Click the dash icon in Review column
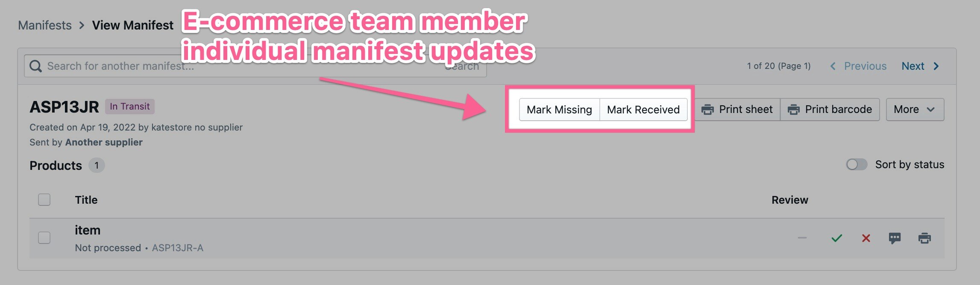This screenshot has width=980, height=285. coord(802,238)
